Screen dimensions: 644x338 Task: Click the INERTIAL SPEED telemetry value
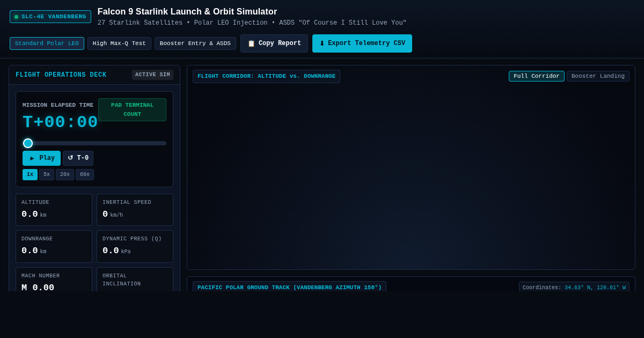113,215
